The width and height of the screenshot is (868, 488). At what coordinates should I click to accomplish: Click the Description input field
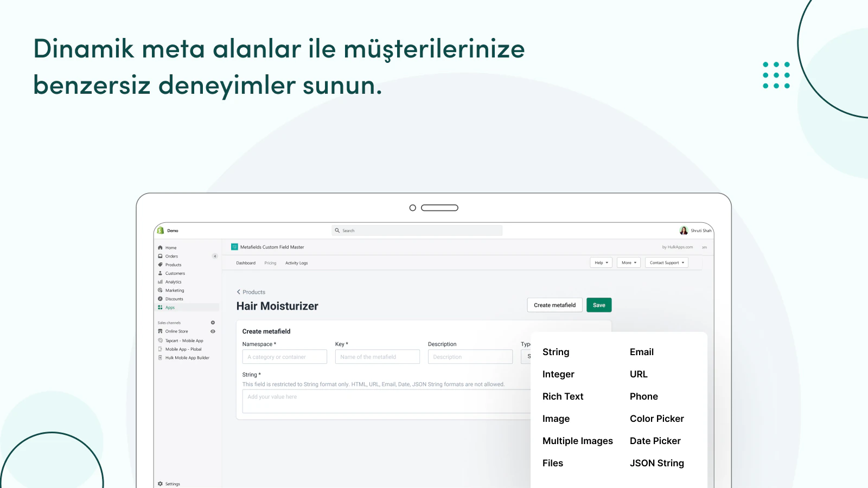coord(470,357)
